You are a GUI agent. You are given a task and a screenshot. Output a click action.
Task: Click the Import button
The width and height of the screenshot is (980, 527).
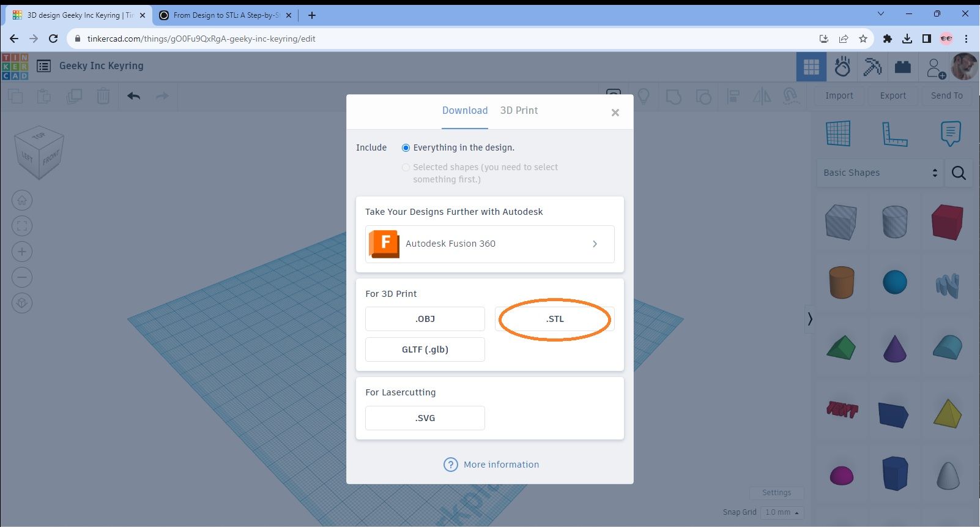coord(839,95)
